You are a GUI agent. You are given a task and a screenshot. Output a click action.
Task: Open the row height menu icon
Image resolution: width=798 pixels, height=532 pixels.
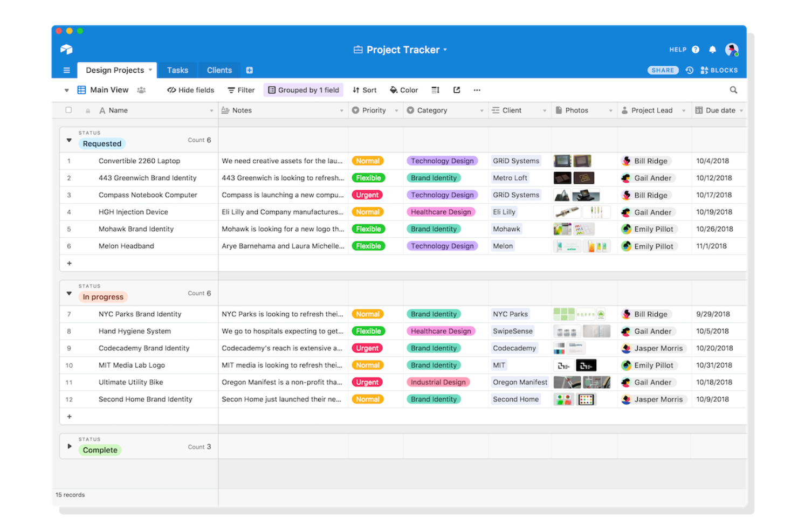coord(435,90)
